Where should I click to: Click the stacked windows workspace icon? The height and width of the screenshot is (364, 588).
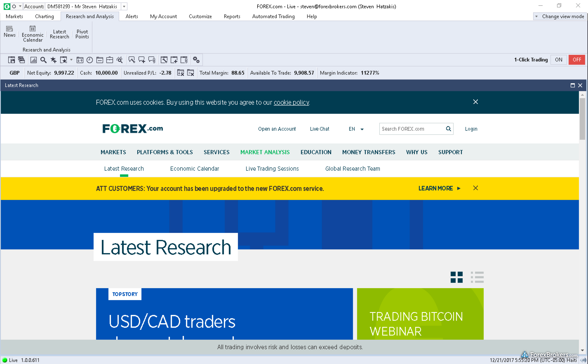click(x=21, y=60)
